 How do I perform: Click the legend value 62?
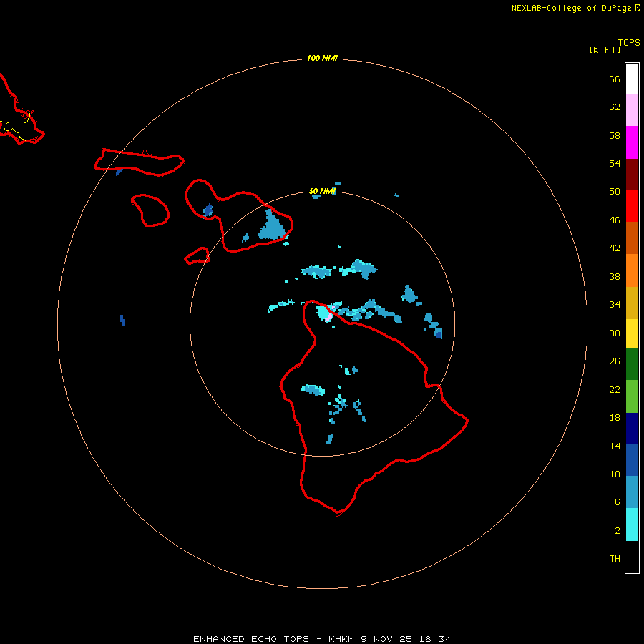point(615,107)
